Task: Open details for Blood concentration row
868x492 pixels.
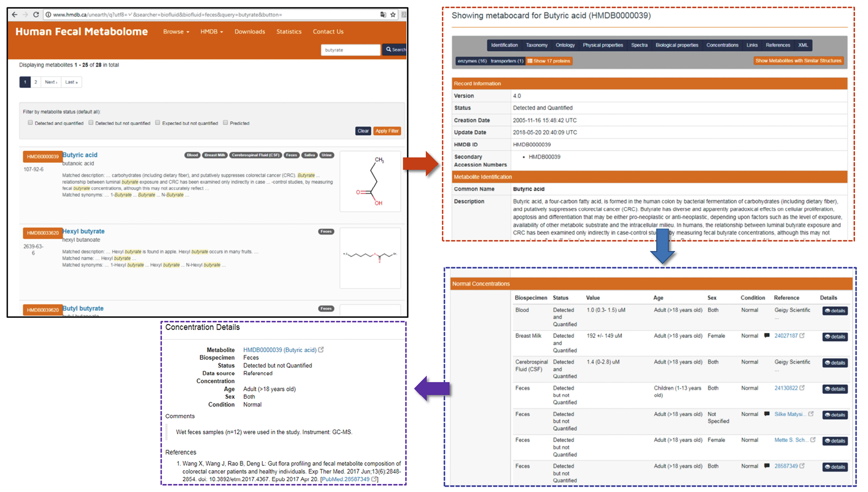Action: click(x=835, y=310)
